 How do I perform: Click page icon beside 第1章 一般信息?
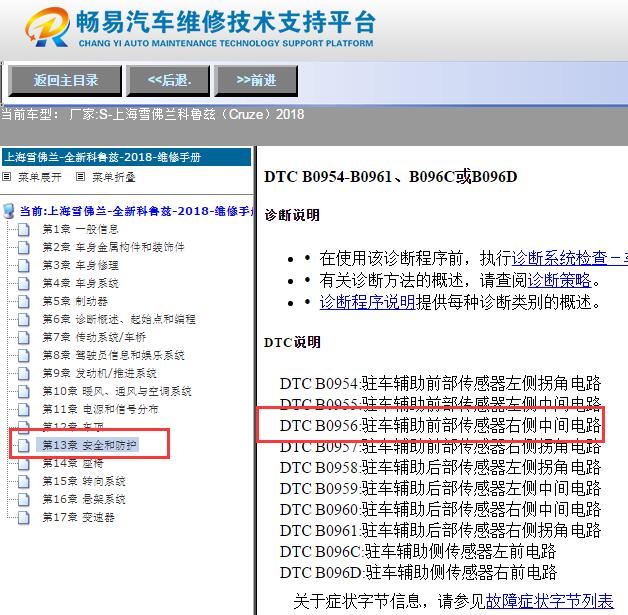point(24,229)
